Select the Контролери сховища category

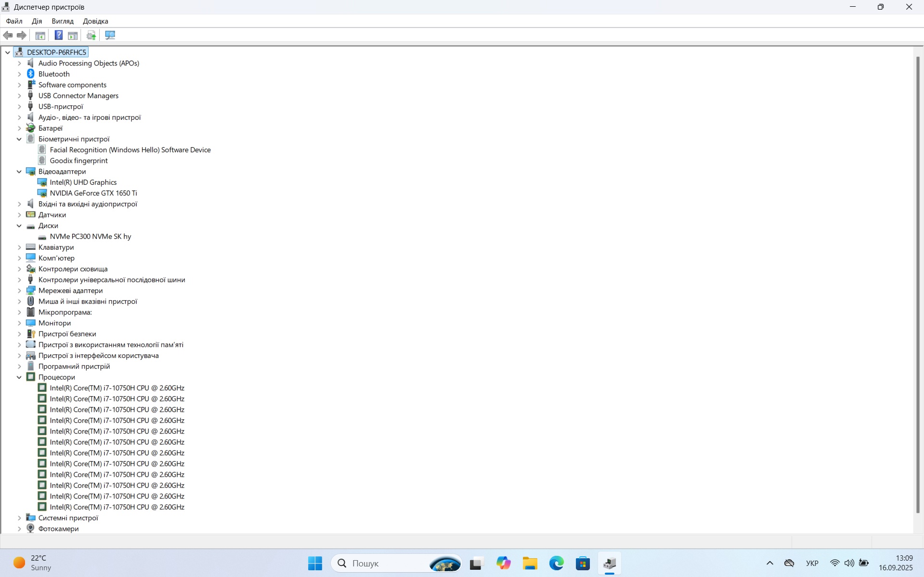pyautogui.click(x=73, y=269)
